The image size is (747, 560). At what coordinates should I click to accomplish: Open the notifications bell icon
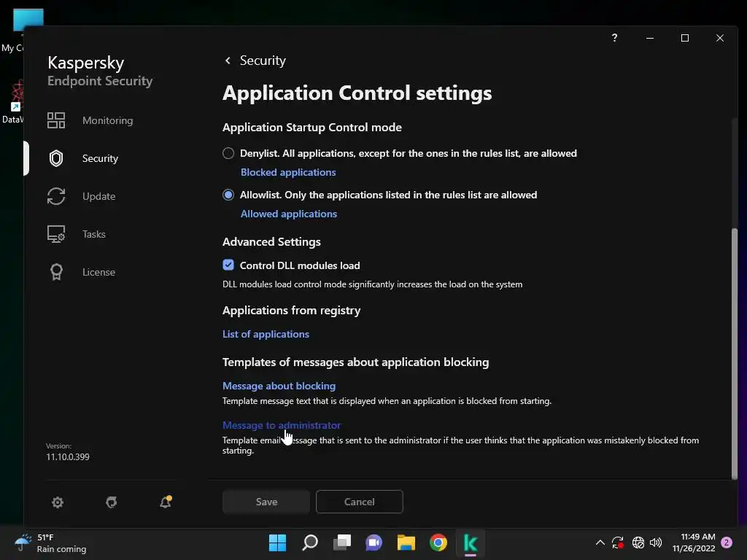(x=166, y=502)
